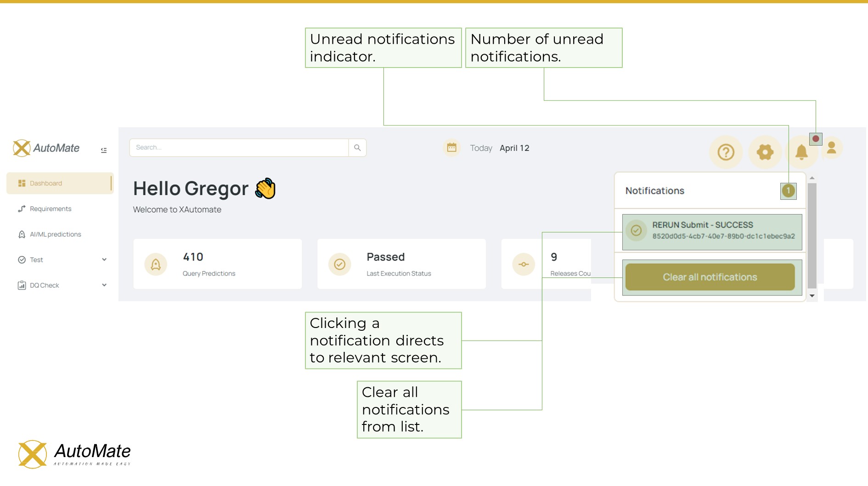Click the notification bell icon
Screen dimensions: 868x486
point(801,152)
